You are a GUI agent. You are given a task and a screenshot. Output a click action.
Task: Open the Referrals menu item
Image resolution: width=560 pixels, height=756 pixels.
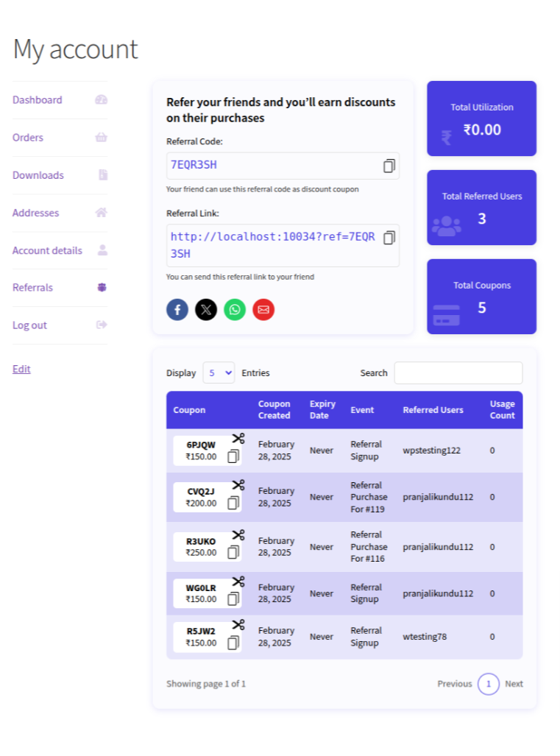33,288
